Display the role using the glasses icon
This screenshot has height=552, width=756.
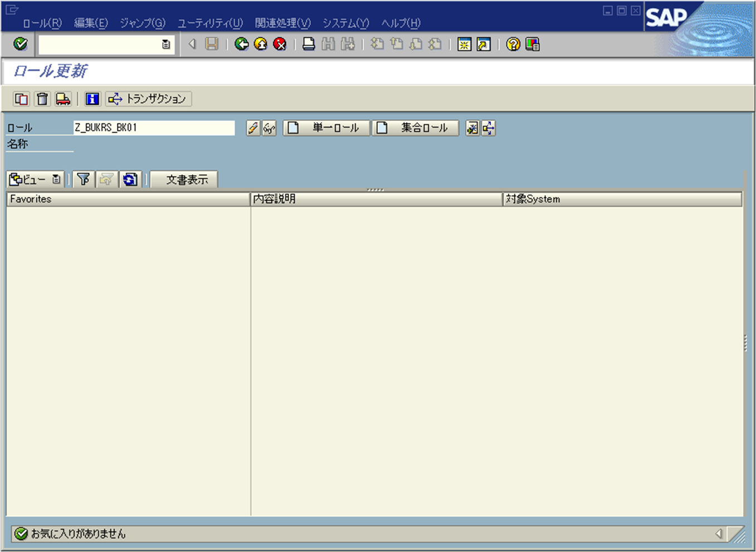(x=269, y=128)
